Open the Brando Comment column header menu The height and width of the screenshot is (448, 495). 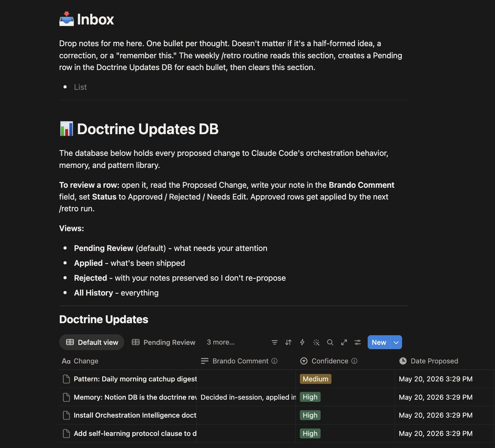pos(246,361)
